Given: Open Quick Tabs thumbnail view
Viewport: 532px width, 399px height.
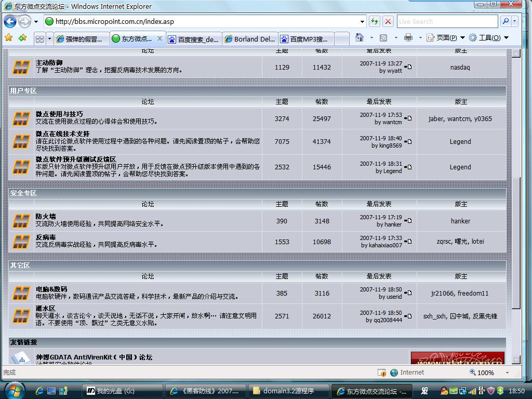Looking at the screenshot, I should point(39,39).
